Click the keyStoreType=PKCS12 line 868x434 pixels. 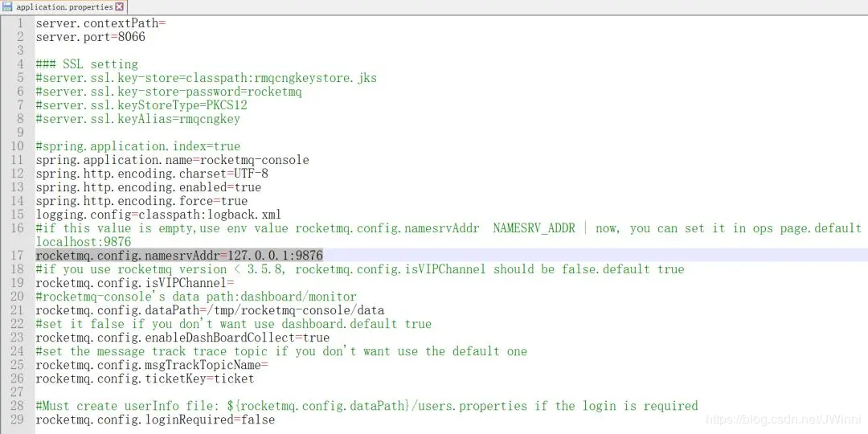tap(141, 105)
